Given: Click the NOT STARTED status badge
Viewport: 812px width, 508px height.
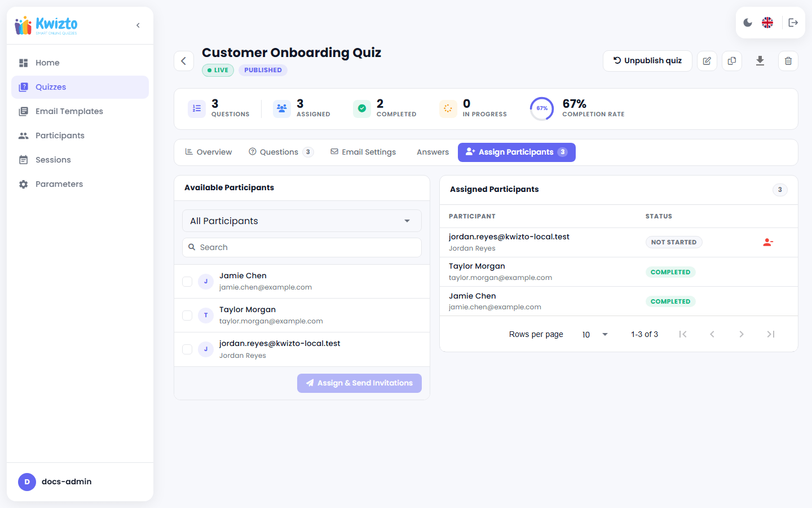Looking at the screenshot, I should [674, 242].
